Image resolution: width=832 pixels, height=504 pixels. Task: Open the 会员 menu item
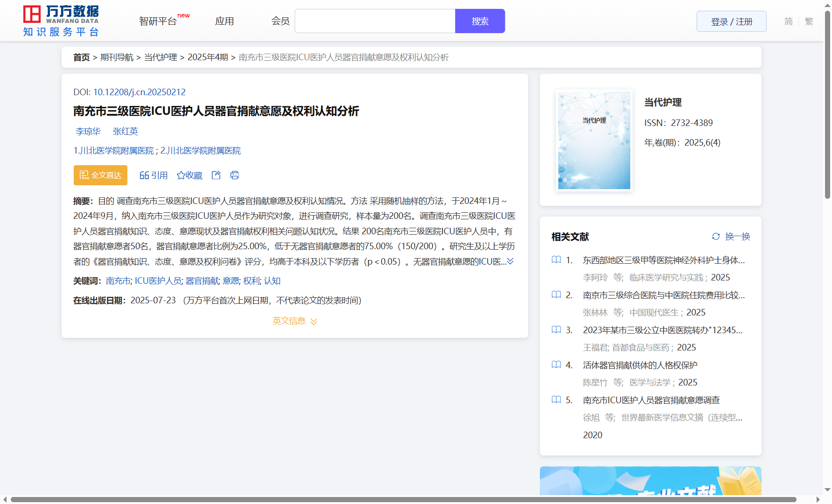click(280, 21)
